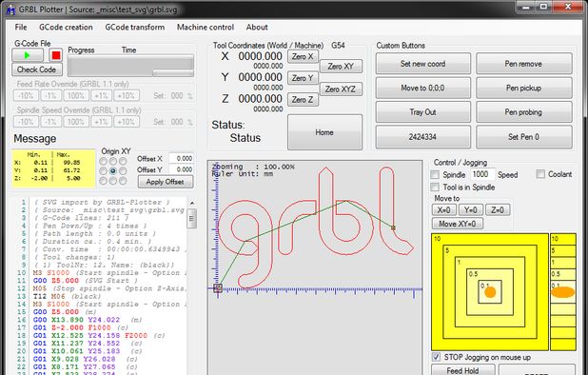
Task: Select the bottom-center Origin XY radio button
Action: pyautogui.click(x=113, y=181)
